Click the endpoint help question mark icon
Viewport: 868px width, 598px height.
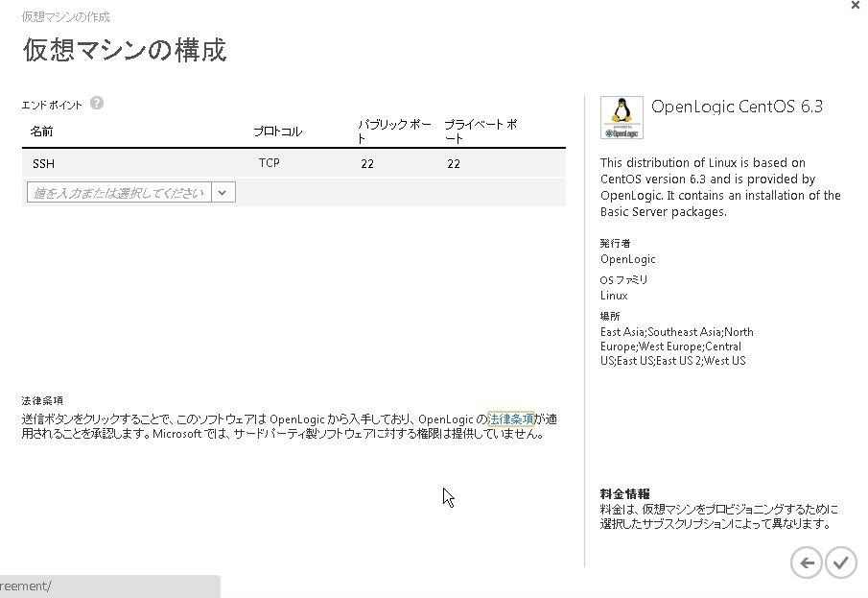[x=97, y=103]
